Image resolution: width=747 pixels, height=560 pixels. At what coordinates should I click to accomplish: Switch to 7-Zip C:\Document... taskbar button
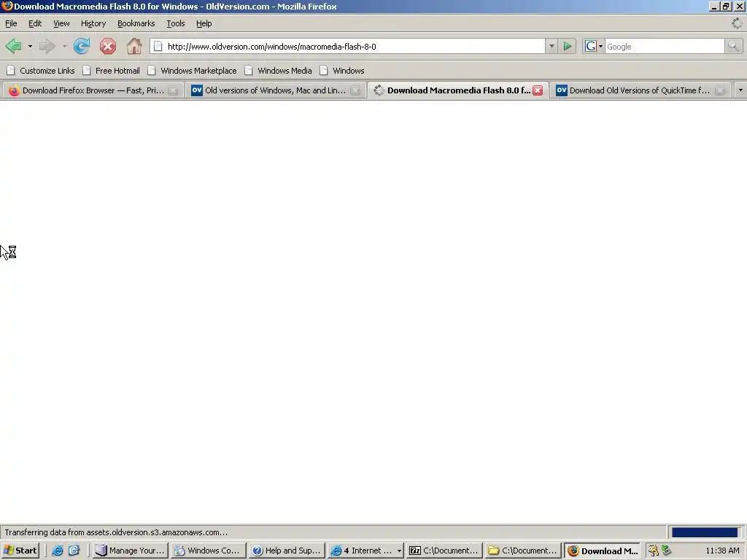pyautogui.click(x=444, y=551)
